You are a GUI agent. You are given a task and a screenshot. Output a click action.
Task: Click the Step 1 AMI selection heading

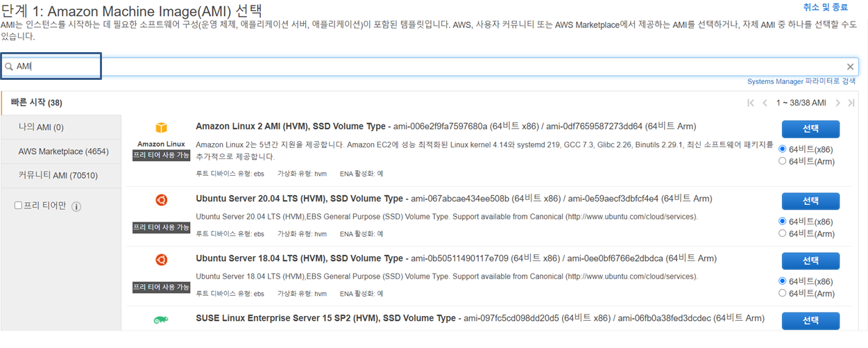pyautogui.click(x=132, y=10)
